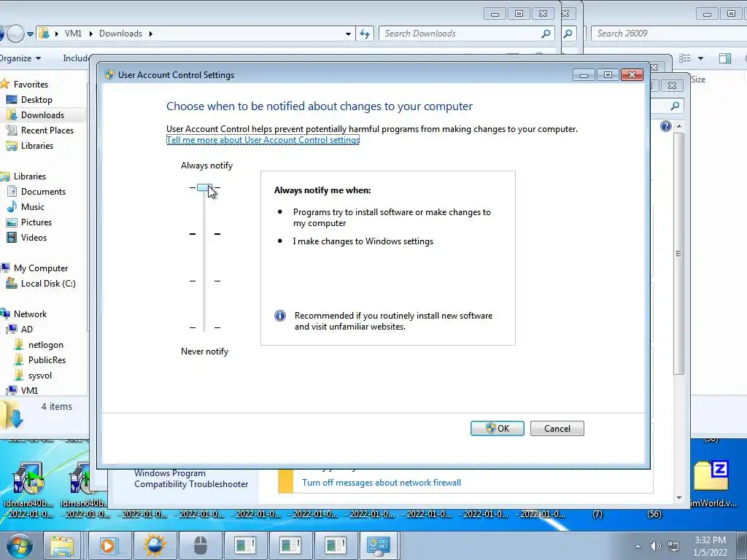Image resolution: width=747 pixels, height=560 pixels.
Task: Click the Action Center vertical scrollbar
Action: click(x=679, y=253)
